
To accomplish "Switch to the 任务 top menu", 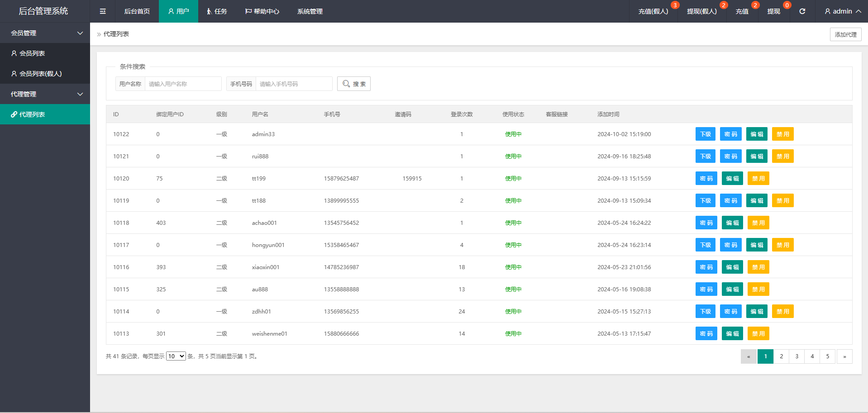I will click(x=217, y=11).
